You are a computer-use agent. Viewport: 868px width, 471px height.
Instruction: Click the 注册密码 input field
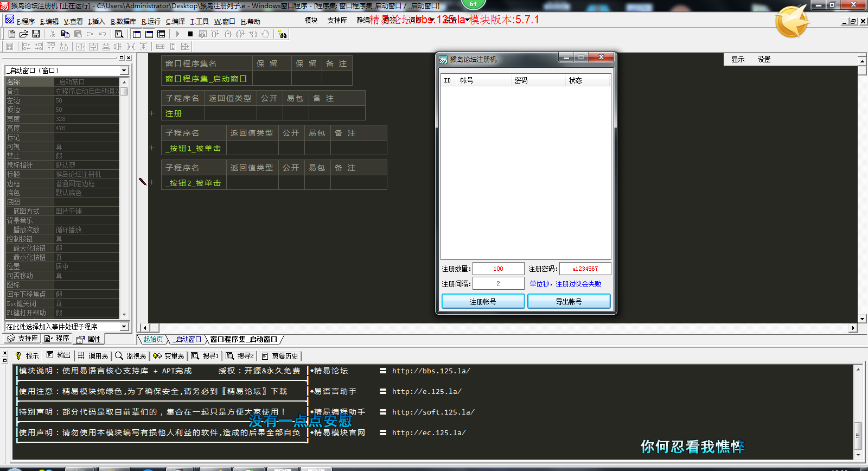(585, 269)
